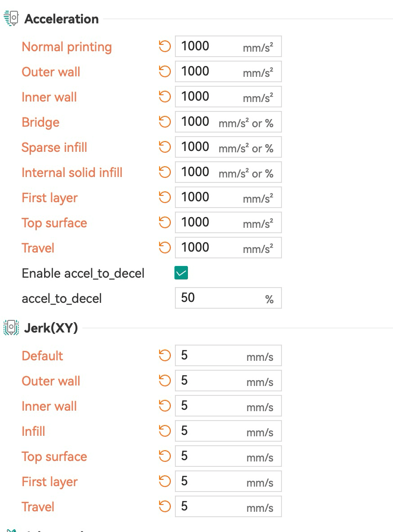Viewport: 393px width, 532px height.
Task: Click the Jerk(XY) section icon
Action: point(11,328)
